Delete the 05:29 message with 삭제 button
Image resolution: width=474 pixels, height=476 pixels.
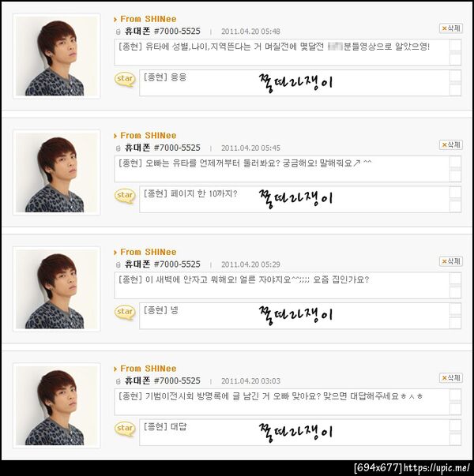pos(451,261)
